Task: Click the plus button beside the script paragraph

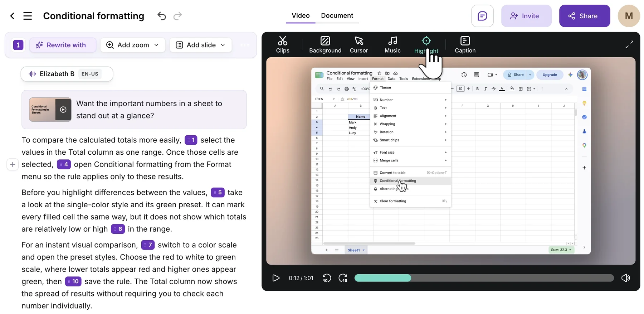Action: point(13,164)
